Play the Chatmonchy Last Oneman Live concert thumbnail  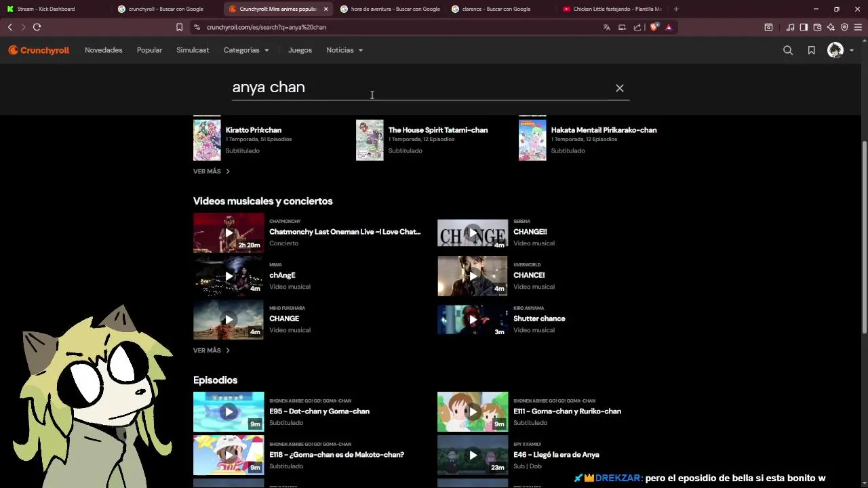click(x=229, y=232)
